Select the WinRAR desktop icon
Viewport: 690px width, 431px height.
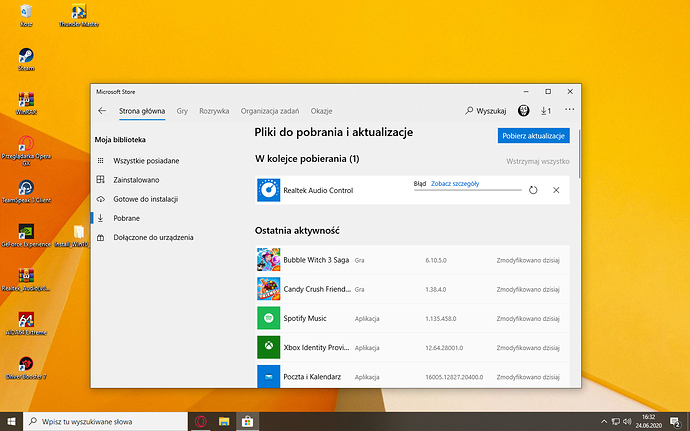[26, 103]
